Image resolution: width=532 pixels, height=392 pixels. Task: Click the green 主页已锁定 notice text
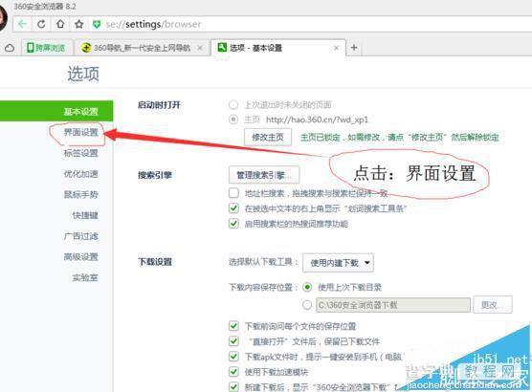(x=400, y=138)
